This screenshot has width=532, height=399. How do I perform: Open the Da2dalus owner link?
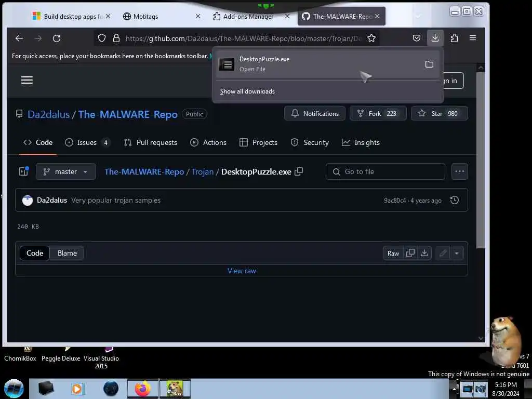pyautogui.click(x=48, y=114)
